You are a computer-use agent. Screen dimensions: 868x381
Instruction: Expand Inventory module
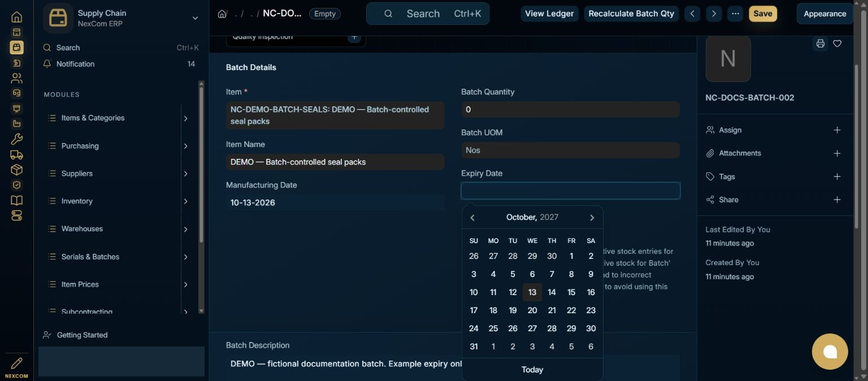coord(185,201)
